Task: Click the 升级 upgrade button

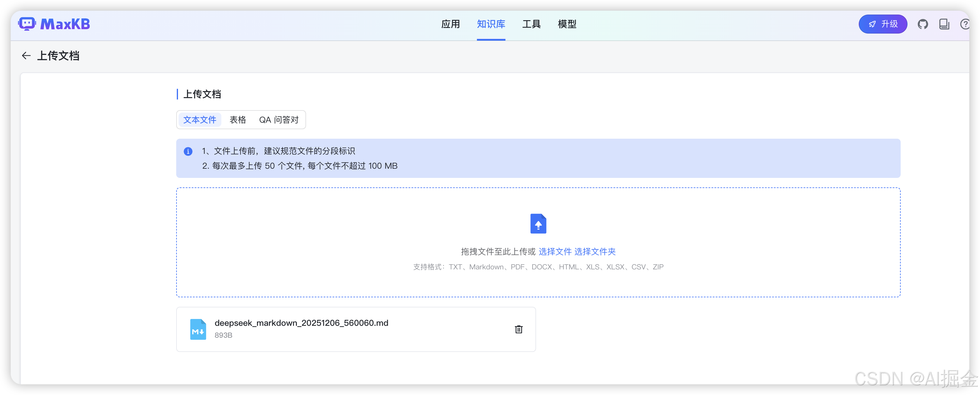Action: click(883, 23)
